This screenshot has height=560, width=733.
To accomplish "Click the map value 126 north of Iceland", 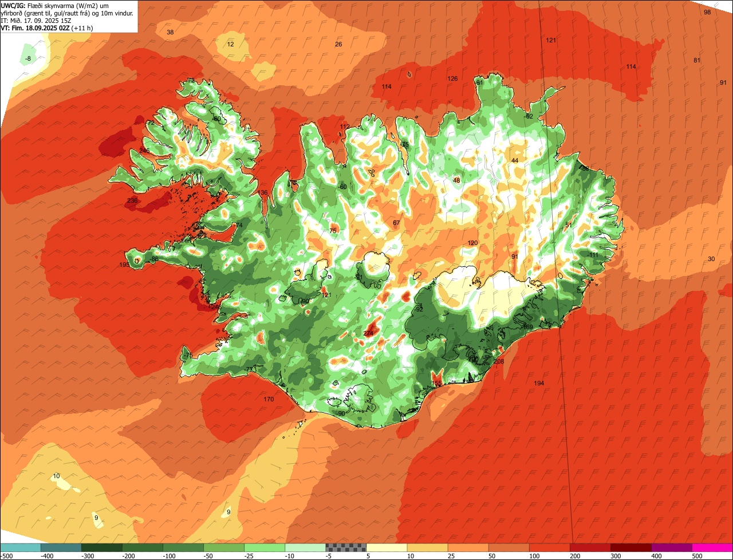I will pyautogui.click(x=452, y=78).
